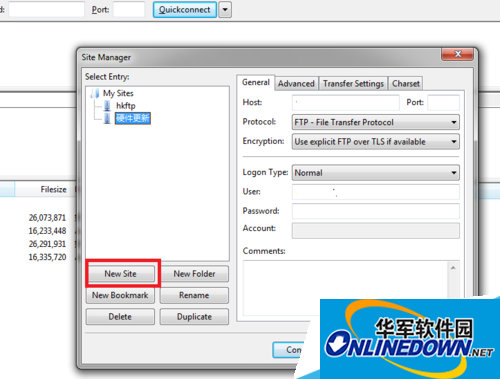
Task: Open the Charset tab
Action: pos(406,84)
